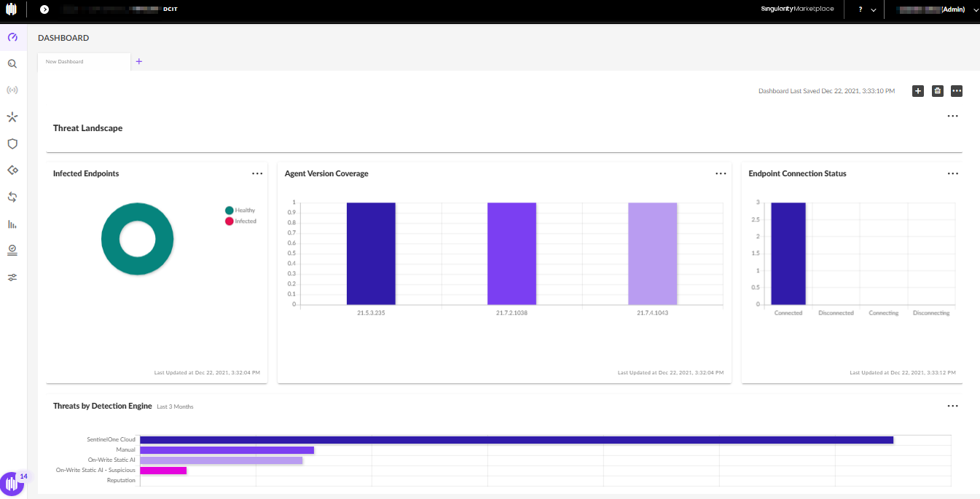The image size is (980, 499).
Task: Open the Sentinels shield icon in sidebar
Action: tap(12, 144)
